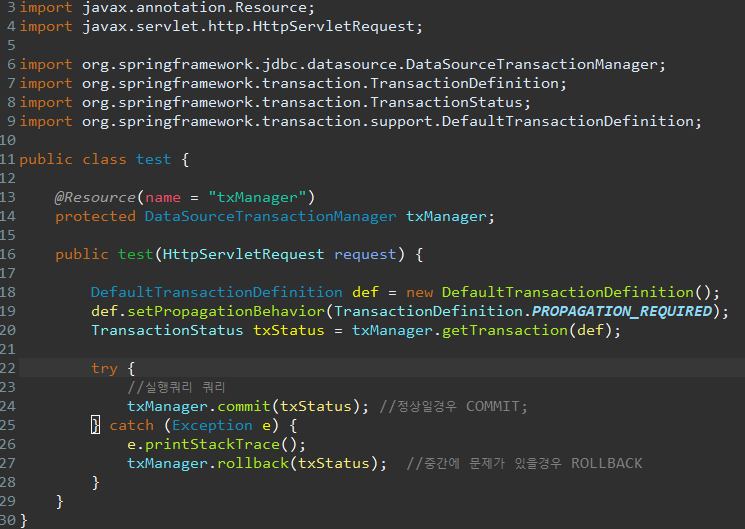Viewport: 745px width, 529px height.
Task: Click constructor name test on line 16
Action: click(x=135, y=254)
